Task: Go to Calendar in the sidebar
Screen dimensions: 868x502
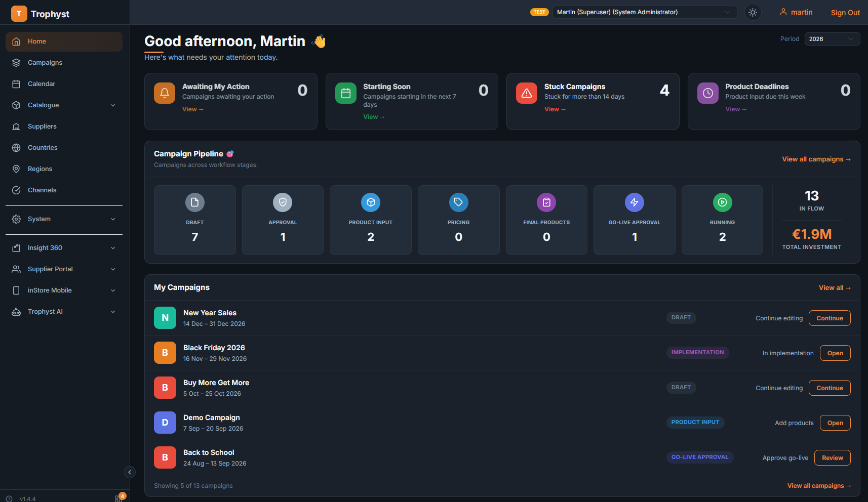Action: [64, 84]
